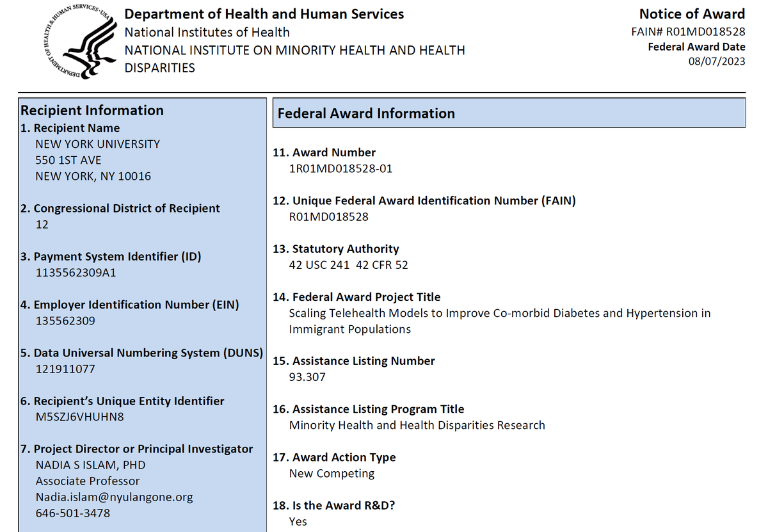Click '1. Recipient Name' label

tap(70, 128)
